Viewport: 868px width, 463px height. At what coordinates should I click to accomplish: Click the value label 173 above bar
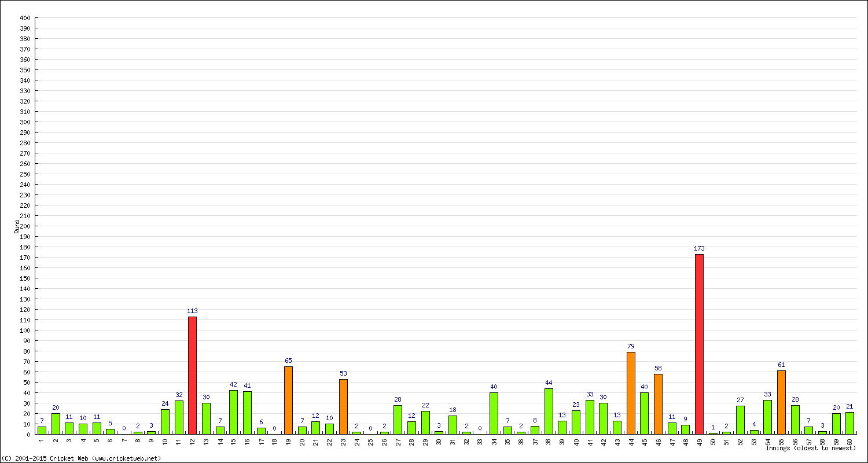click(x=699, y=248)
